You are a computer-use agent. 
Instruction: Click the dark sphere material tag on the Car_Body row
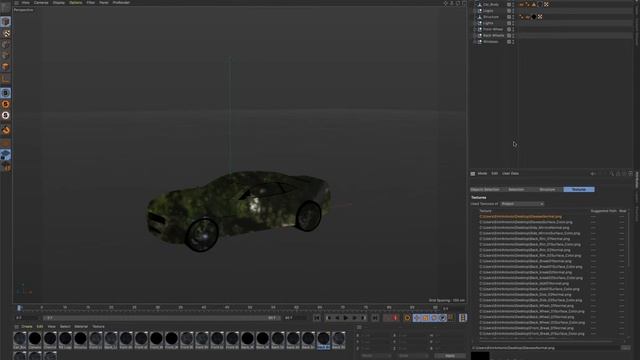(540, 4)
